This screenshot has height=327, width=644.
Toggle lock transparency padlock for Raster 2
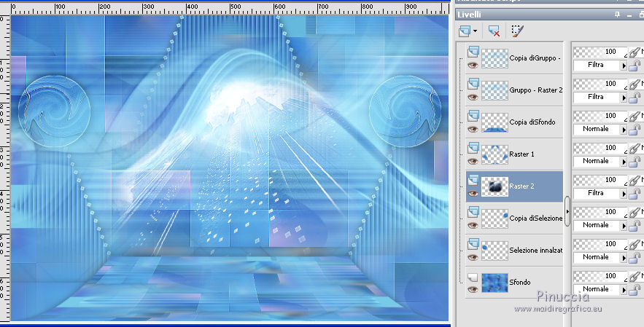[635, 193]
